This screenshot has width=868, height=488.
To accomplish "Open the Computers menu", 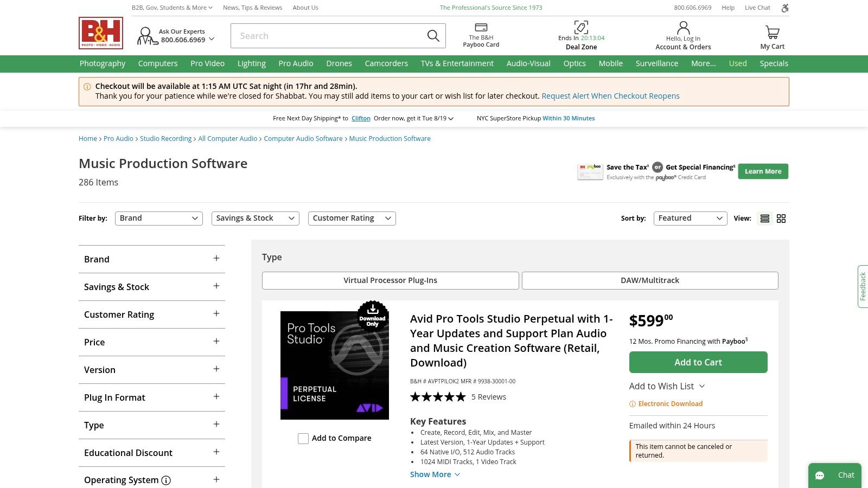I will pyautogui.click(x=158, y=63).
